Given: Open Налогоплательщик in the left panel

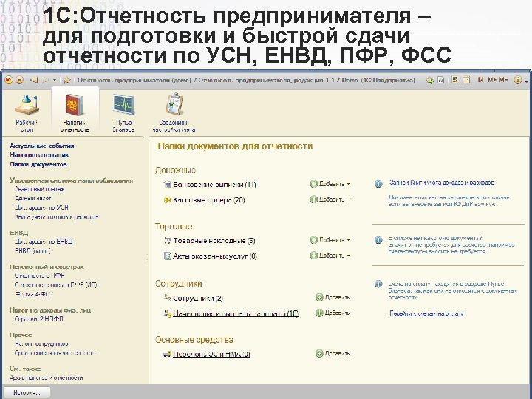Looking at the screenshot, I should point(39,155).
